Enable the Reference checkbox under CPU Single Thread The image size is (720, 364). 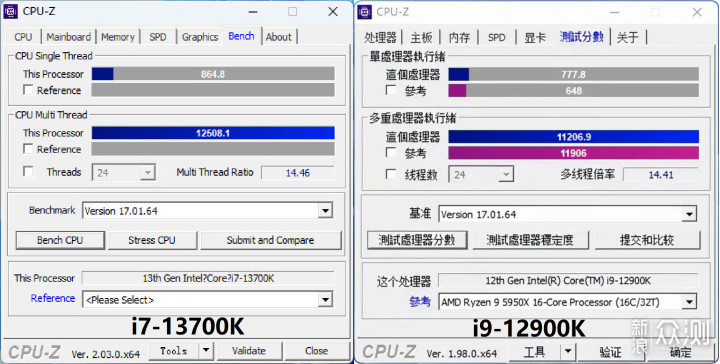pyautogui.click(x=28, y=90)
